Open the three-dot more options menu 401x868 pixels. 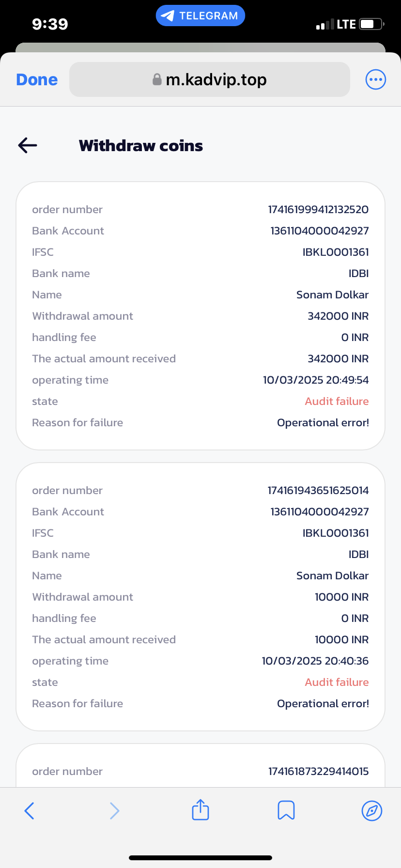[375, 80]
